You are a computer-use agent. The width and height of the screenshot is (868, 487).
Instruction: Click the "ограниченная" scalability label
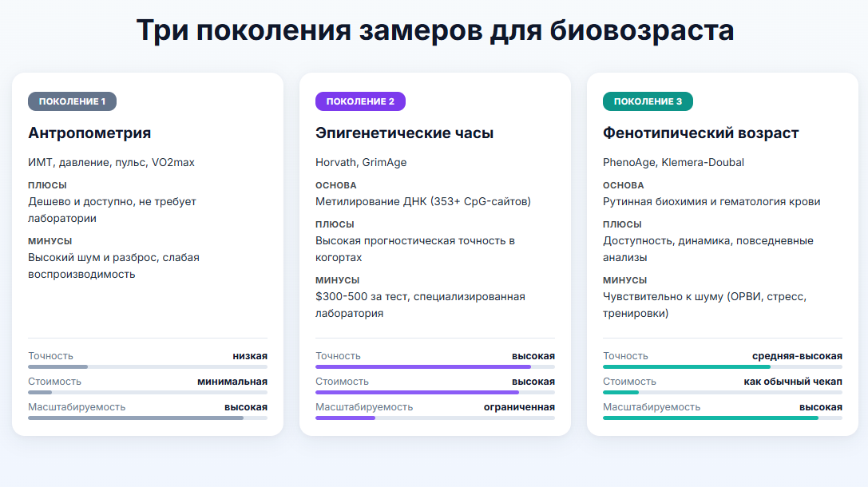click(x=521, y=406)
